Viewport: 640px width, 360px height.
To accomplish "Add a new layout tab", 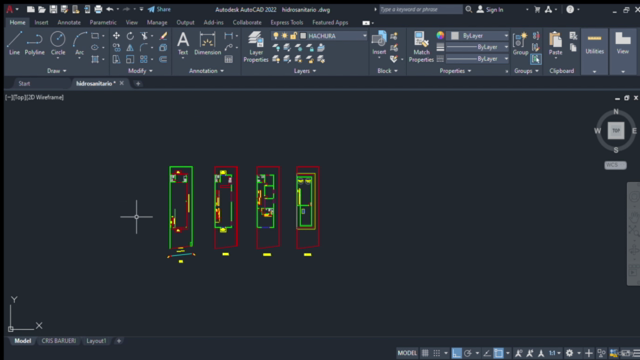I will [x=119, y=341].
